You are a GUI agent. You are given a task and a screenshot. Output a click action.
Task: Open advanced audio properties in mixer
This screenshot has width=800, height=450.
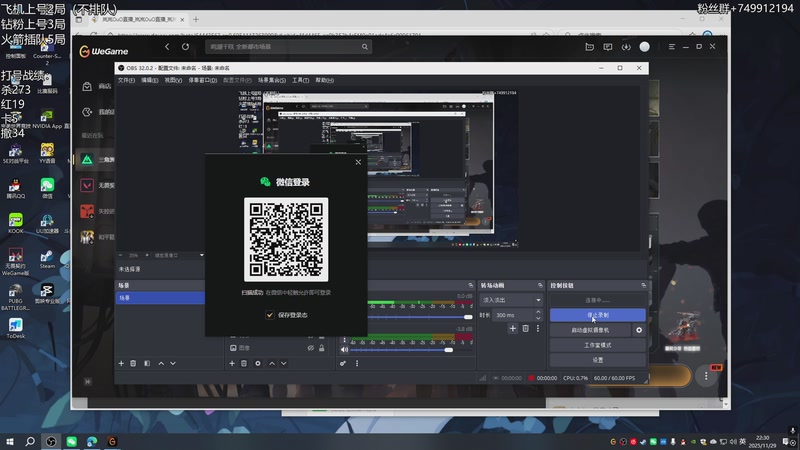click(x=343, y=363)
